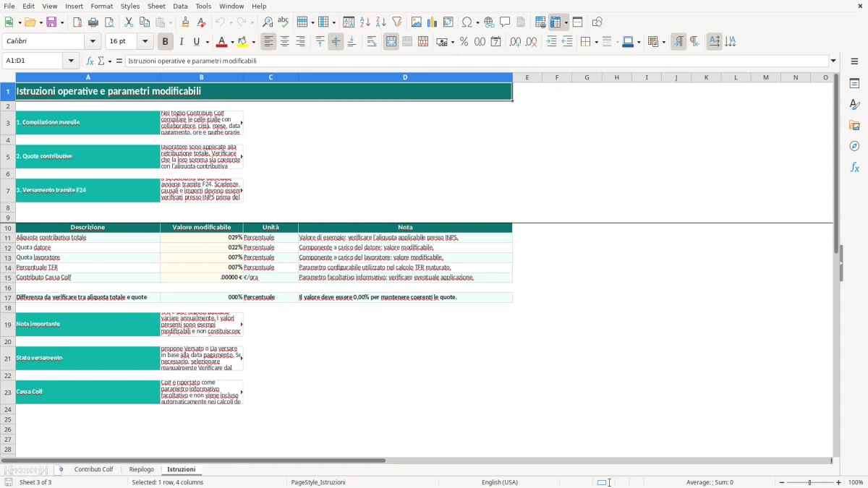
Task: Switch to Riepilogo sheet tab
Action: click(141, 469)
